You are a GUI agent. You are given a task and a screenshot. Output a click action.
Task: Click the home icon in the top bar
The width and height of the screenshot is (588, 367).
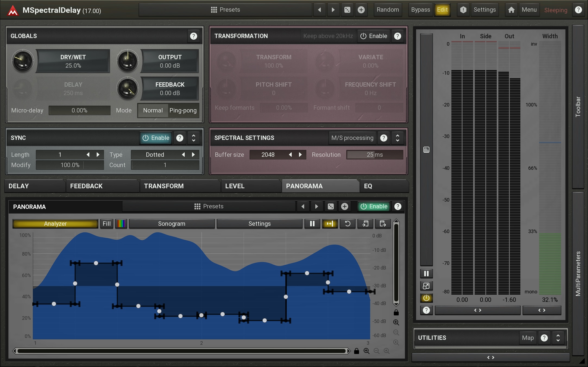(x=511, y=10)
